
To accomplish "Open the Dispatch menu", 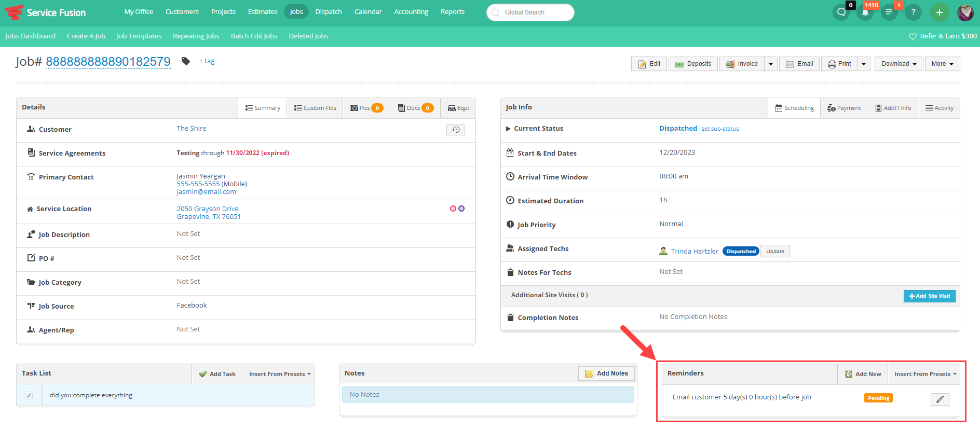I will (329, 11).
